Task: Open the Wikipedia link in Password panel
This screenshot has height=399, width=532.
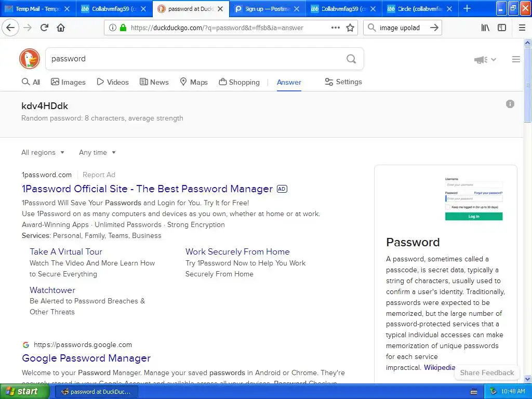Action: pos(440,367)
